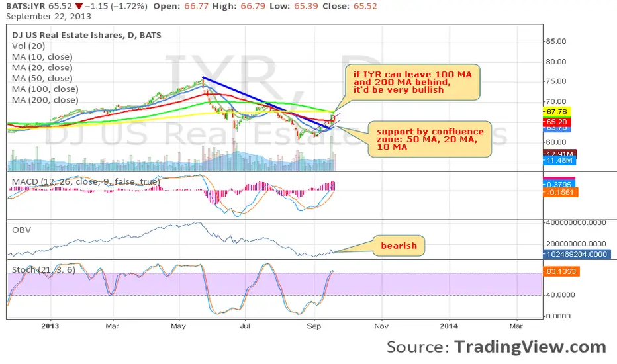Screen dimensions: 617x364
Task: Click the Sep time axis label
Action: pyautogui.click(x=314, y=326)
